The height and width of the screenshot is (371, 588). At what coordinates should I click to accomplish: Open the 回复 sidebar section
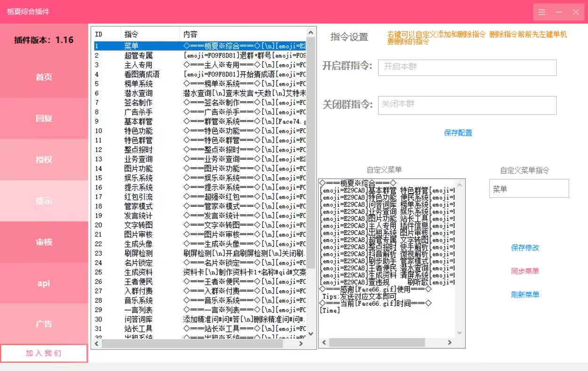click(x=44, y=118)
